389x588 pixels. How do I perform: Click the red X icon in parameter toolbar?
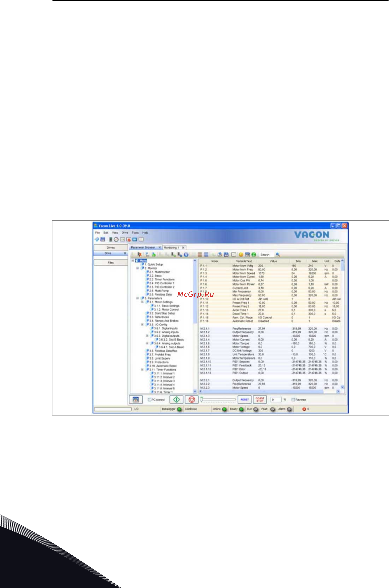click(139, 255)
